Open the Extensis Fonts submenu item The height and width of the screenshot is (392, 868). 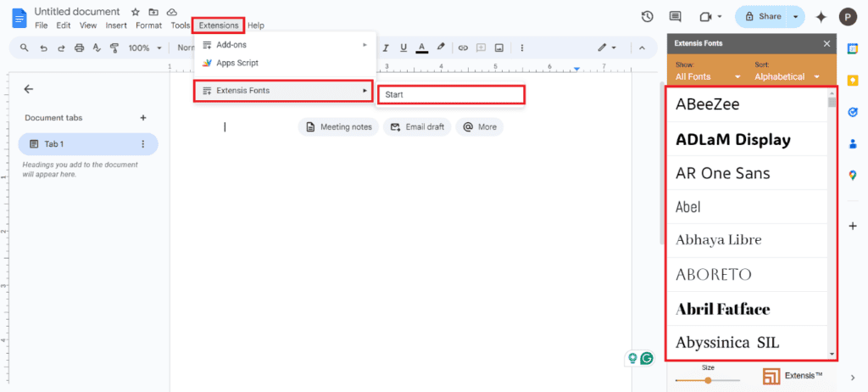point(283,91)
